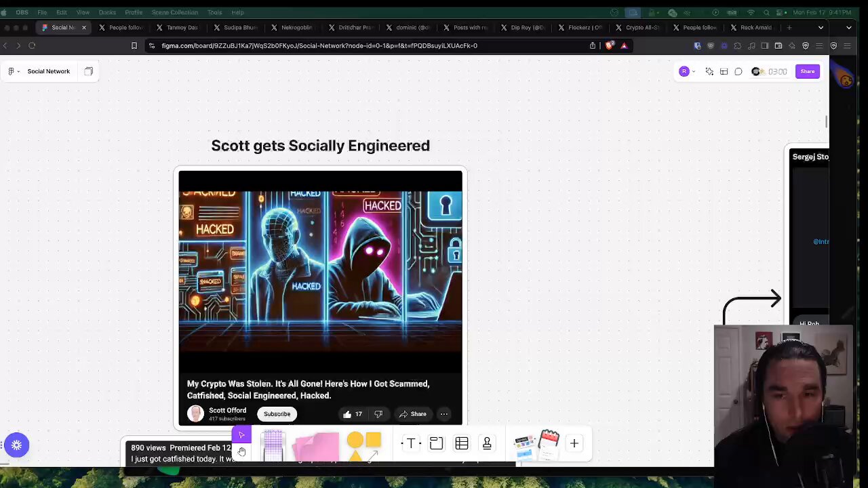Toggle the pages panel icon
This screenshot has width=868, height=488.
point(89,71)
